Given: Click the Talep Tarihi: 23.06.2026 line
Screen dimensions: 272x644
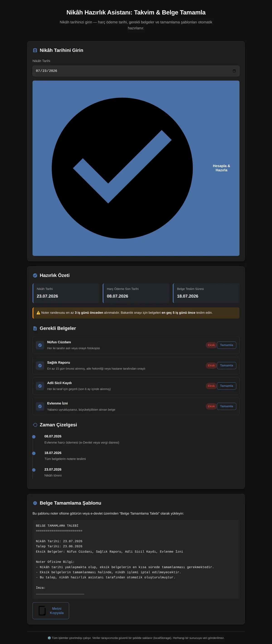Looking at the screenshot, I should click(x=59, y=546).
